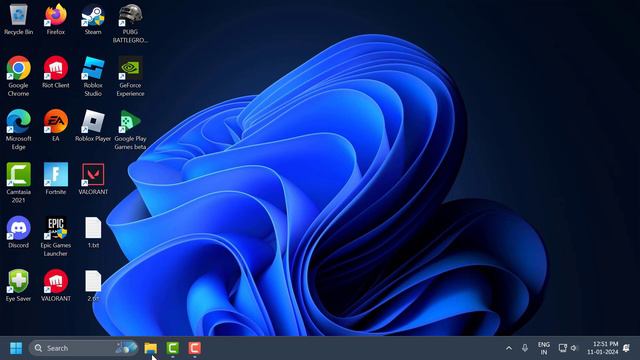640x360 pixels.
Task: Open the ENG IN language switcher
Action: coord(544,348)
